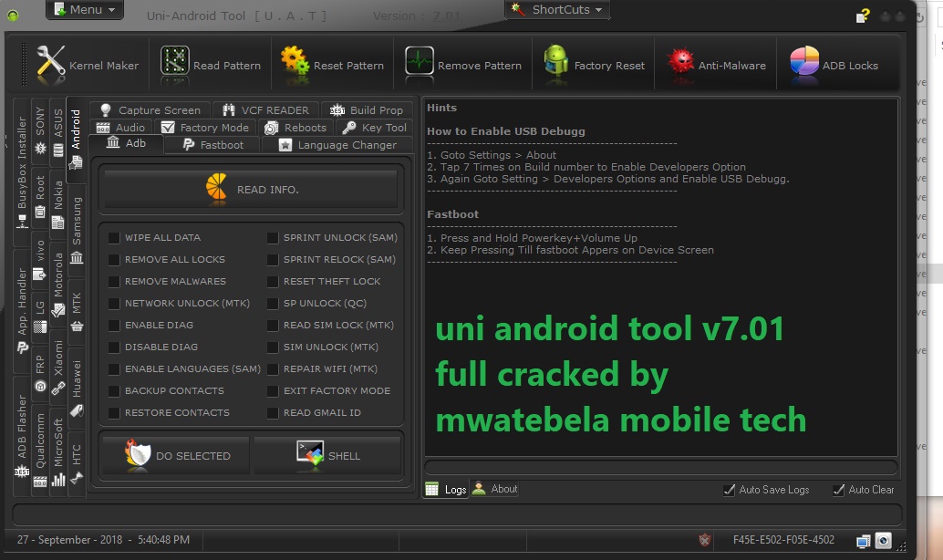Open the Menu dropdown

click(x=85, y=10)
